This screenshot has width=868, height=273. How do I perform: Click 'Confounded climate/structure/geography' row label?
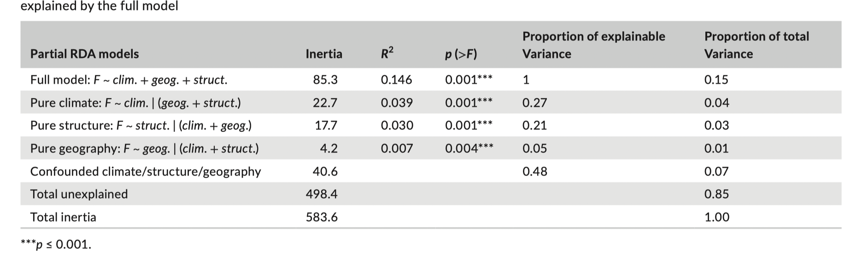click(146, 172)
